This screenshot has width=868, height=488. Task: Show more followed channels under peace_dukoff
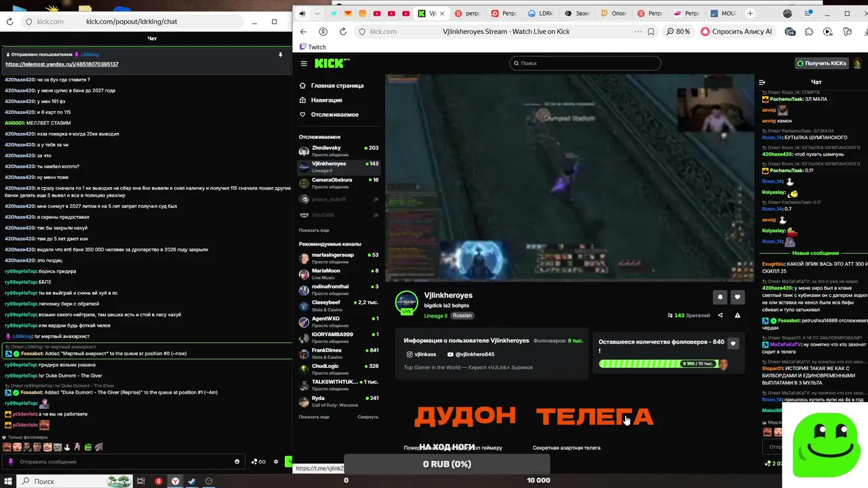(314, 230)
